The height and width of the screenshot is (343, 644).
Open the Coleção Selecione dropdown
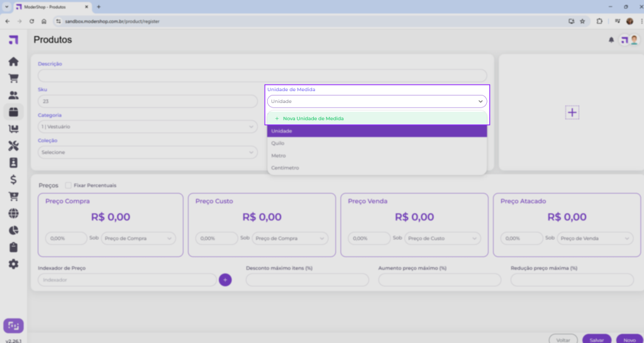click(x=148, y=152)
